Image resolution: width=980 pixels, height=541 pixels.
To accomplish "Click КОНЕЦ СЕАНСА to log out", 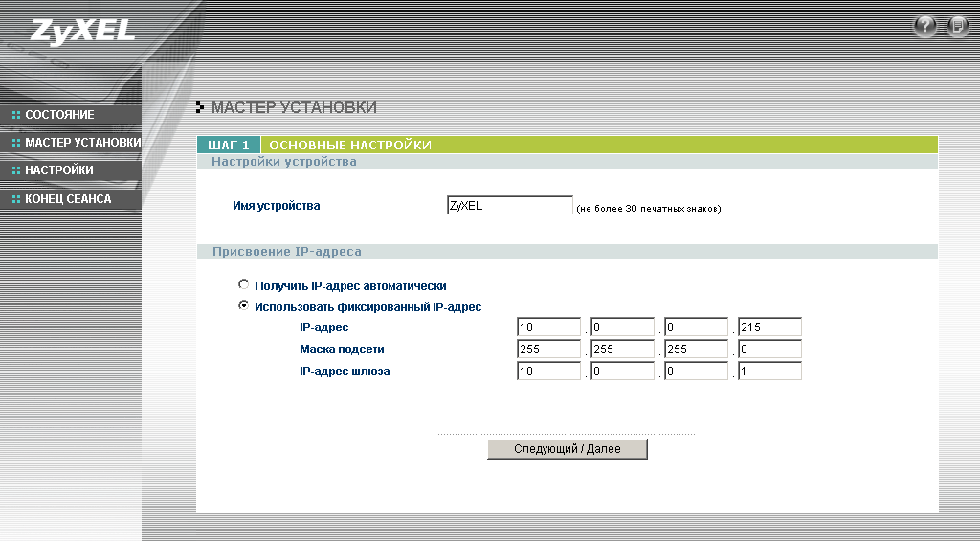I will (71, 199).
